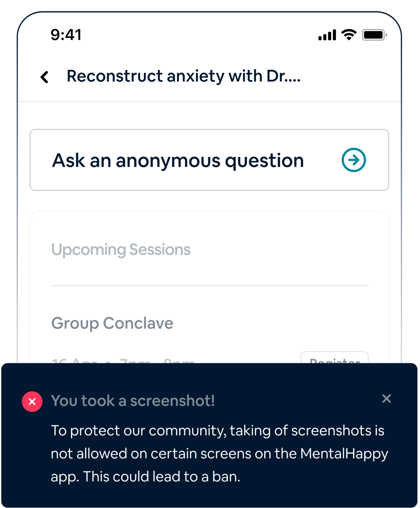
Task: Go back using the header chevron
Action: point(44,77)
